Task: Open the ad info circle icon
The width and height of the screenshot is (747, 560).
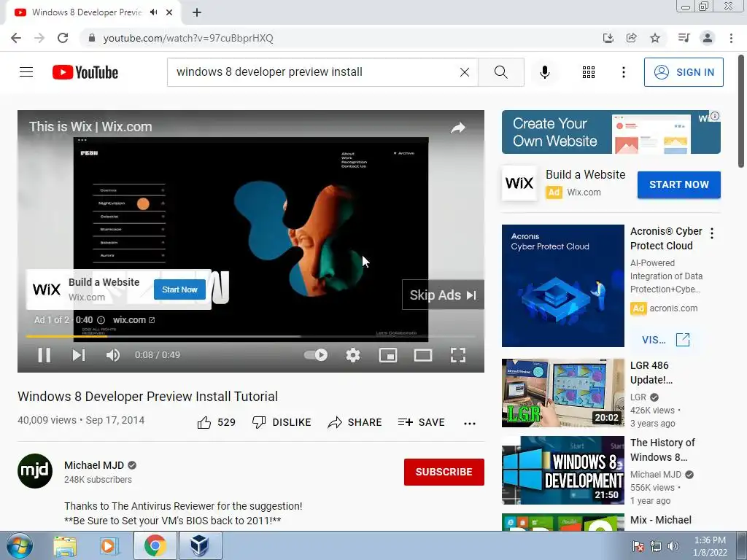Action: 101,320
